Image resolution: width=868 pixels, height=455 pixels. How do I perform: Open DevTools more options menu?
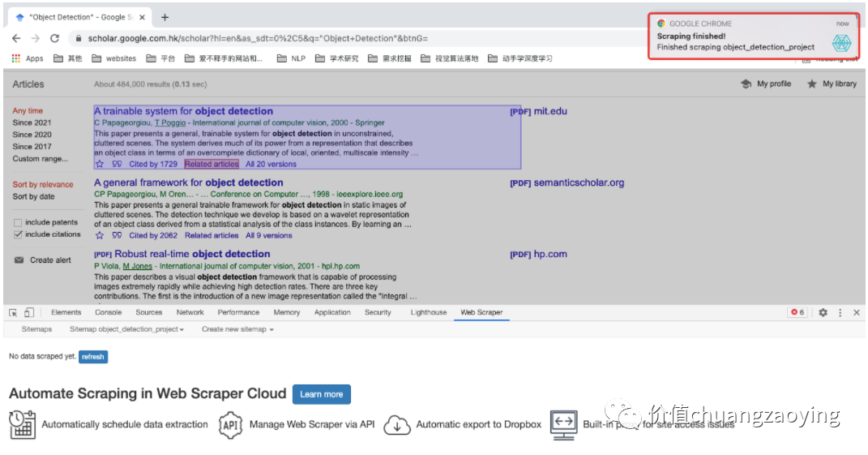click(x=840, y=312)
